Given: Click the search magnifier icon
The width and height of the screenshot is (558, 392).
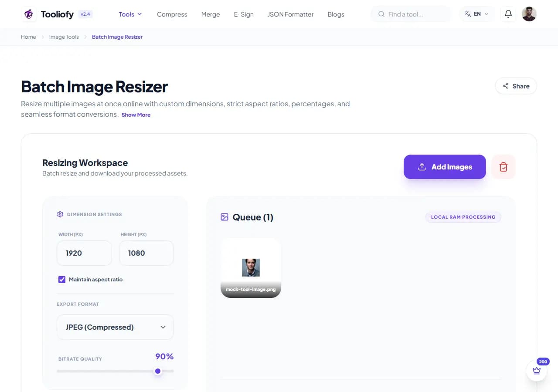Looking at the screenshot, I should click(381, 14).
